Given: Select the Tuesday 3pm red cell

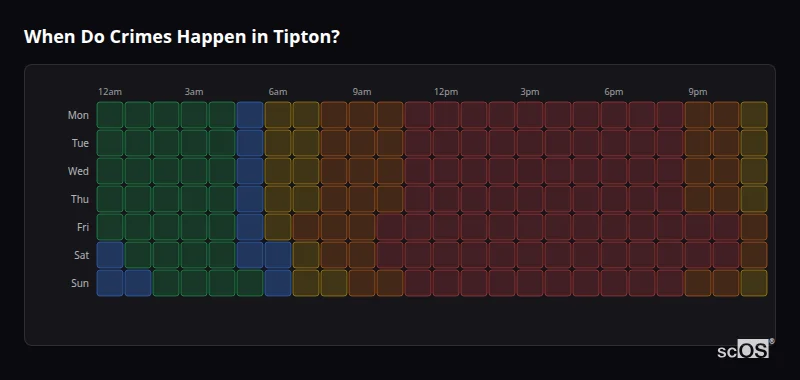Looking at the screenshot, I should pyautogui.click(x=530, y=143).
